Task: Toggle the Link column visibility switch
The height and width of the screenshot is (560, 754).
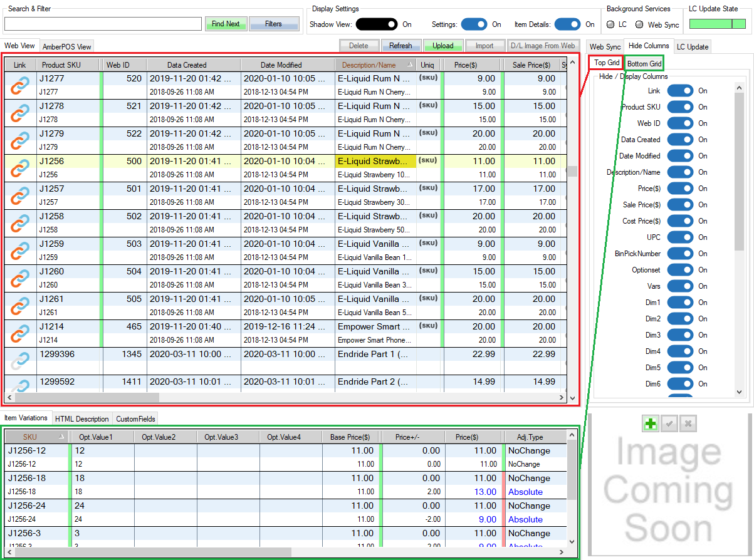Action: pyautogui.click(x=680, y=91)
